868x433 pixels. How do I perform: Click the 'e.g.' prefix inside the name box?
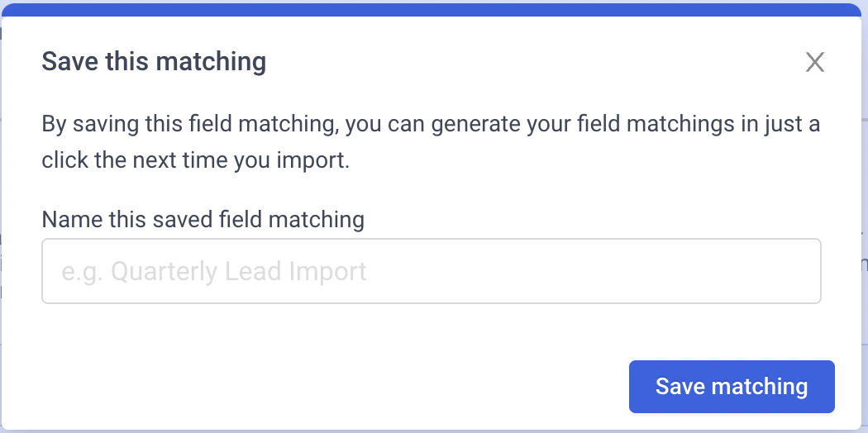tap(83, 273)
